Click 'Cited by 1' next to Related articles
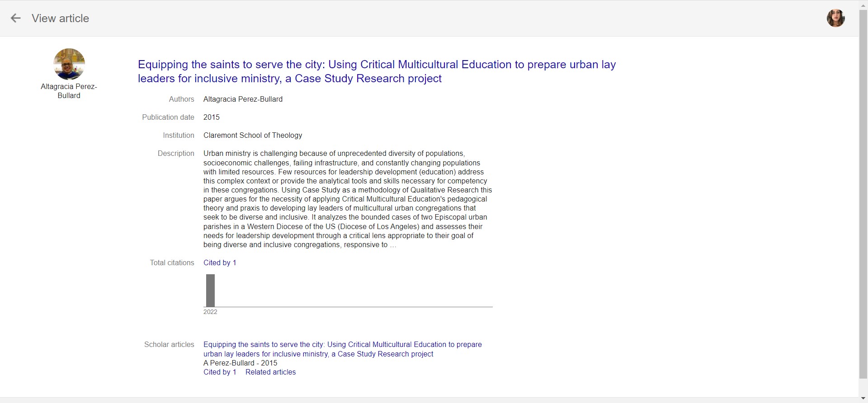Screen dimensions: 868x403 pyautogui.click(x=220, y=372)
